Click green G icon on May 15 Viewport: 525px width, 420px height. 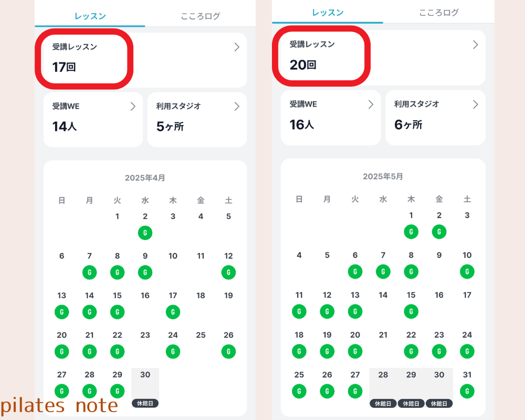click(411, 311)
